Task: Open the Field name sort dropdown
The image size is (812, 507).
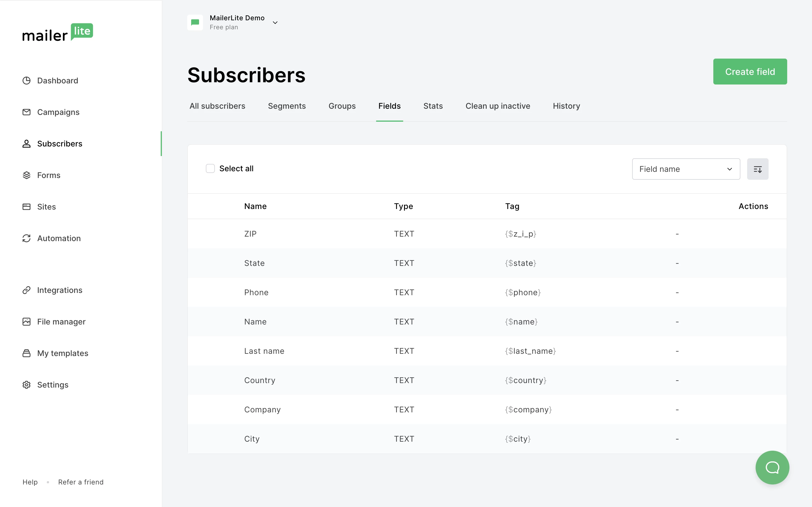Action: pyautogui.click(x=686, y=169)
